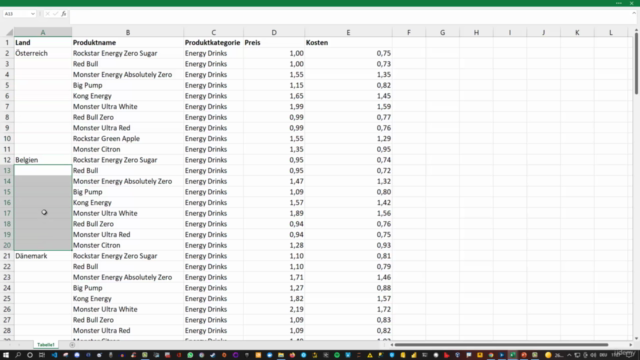
Task: Add a new sheet with plus button
Action: tap(72, 345)
